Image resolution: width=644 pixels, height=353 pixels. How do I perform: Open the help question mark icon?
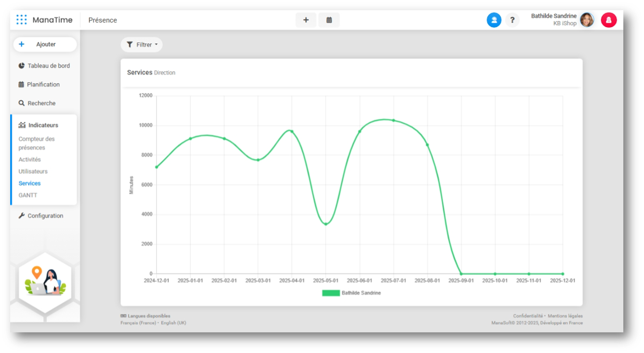(512, 20)
